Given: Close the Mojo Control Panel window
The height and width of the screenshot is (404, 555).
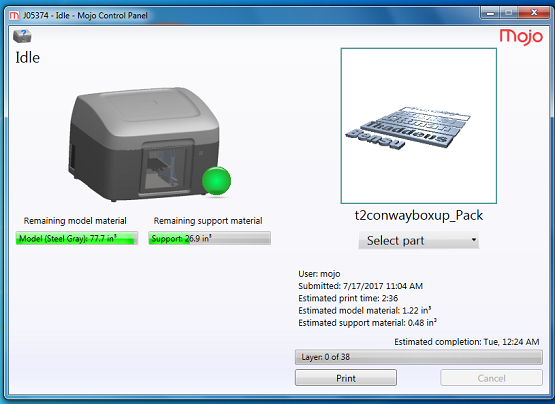Looking at the screenshot, I should [x=534, y=13].
